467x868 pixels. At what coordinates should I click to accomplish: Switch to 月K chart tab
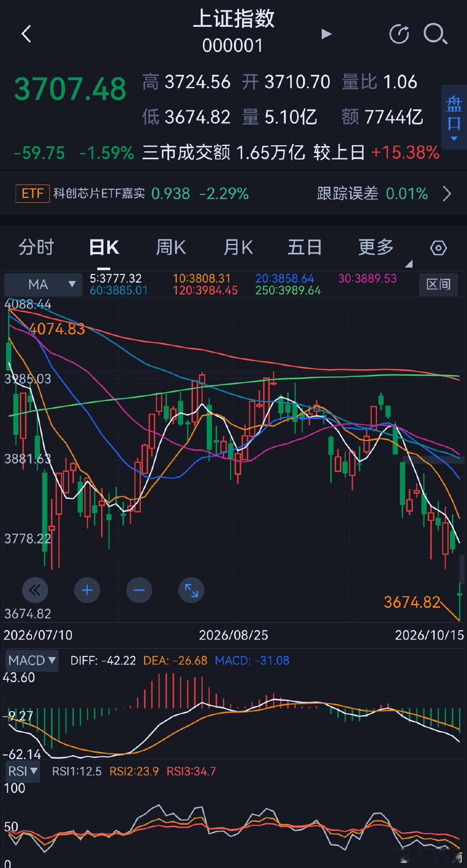point(238,248)
